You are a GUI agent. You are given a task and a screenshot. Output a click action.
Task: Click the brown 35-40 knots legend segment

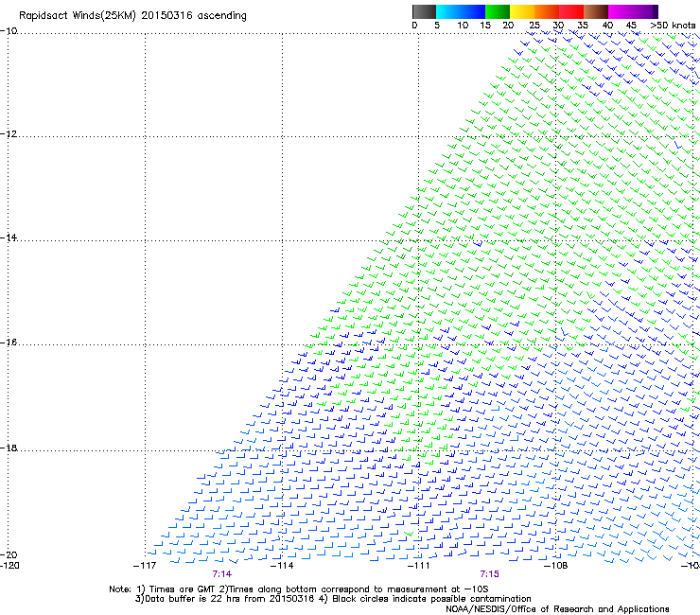tap(596, 11)
